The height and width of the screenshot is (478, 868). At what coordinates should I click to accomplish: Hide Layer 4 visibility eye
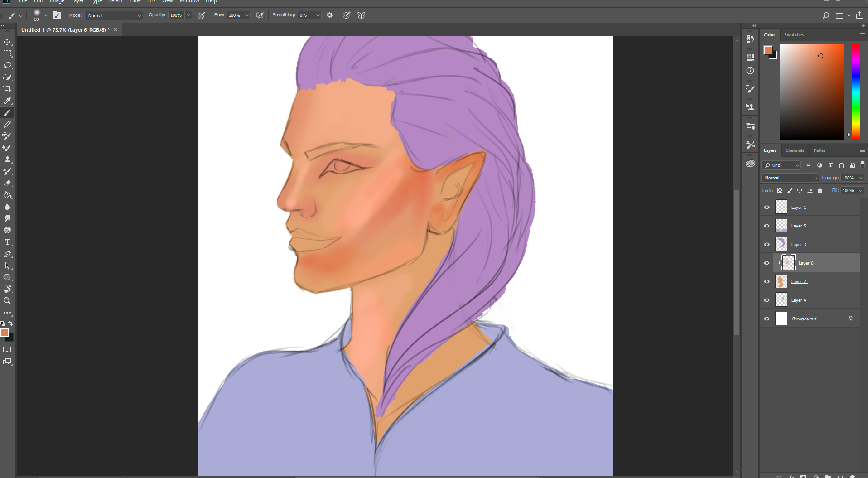click(767, 300)
